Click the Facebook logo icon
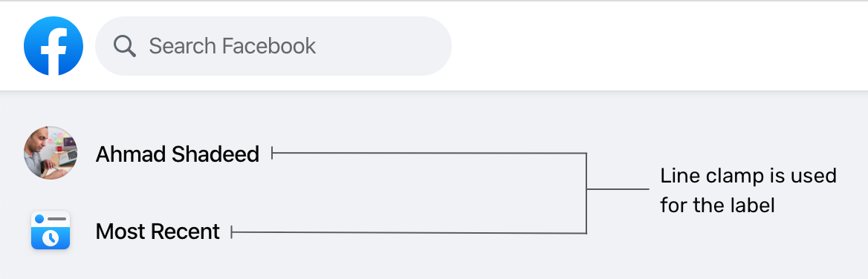Screen dimensions: 868x279 [x=54, y=45]
